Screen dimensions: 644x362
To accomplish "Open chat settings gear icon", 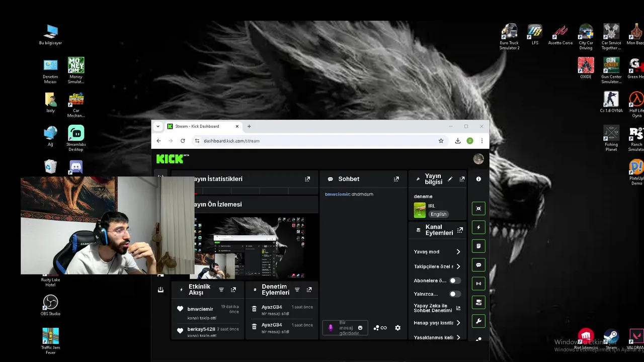I will point(397,328).
